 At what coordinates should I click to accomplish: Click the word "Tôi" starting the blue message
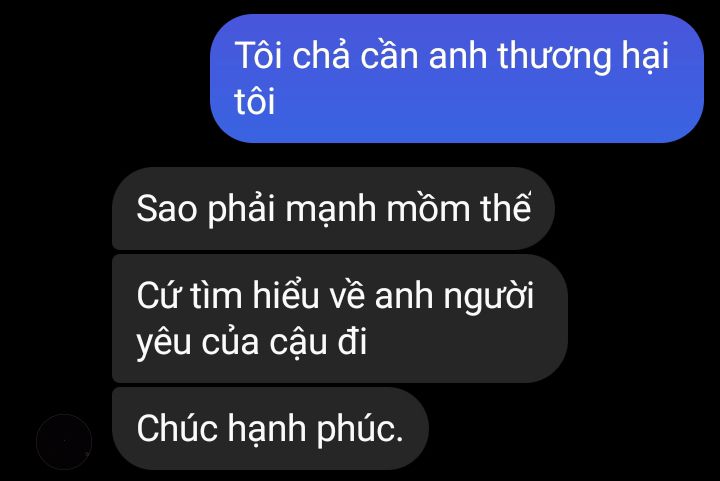[x=258, y=55]
